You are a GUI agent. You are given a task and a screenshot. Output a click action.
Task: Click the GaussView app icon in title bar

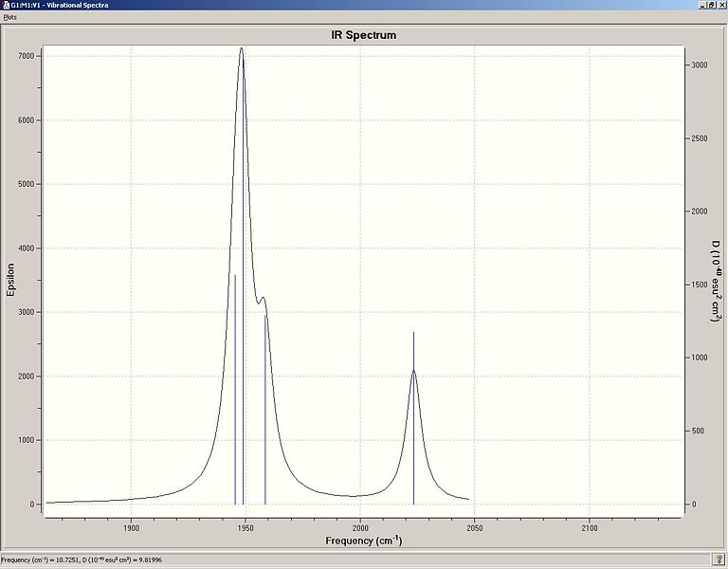[6, 5]
